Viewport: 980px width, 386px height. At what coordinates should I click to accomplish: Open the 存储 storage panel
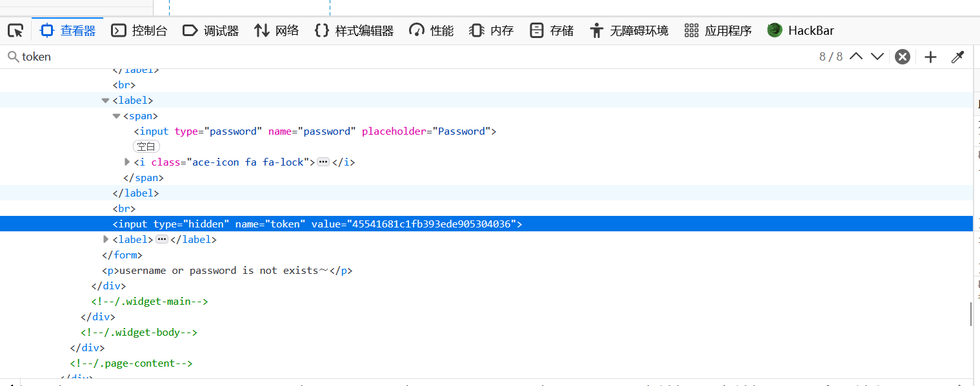(x=552, y=30)
